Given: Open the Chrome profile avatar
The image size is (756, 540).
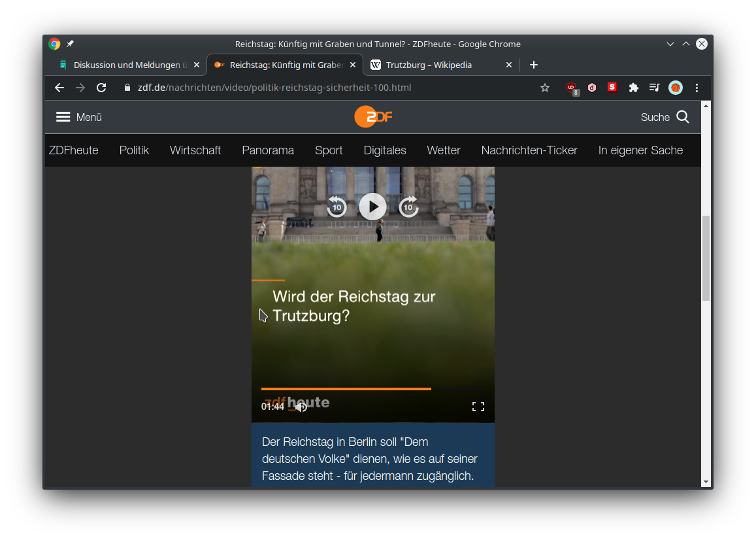Looking at the screenshot, I should point(676,88).
